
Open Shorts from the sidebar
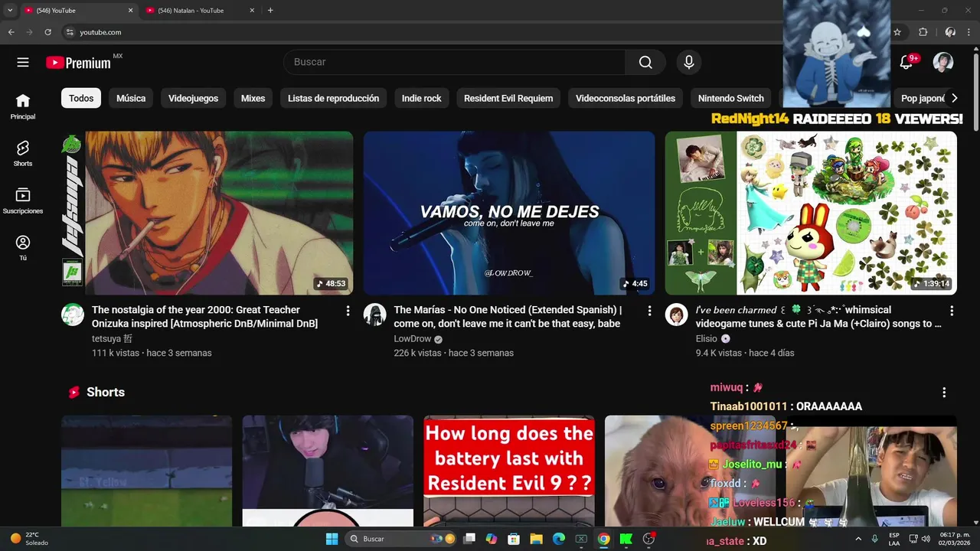point(23,153)
